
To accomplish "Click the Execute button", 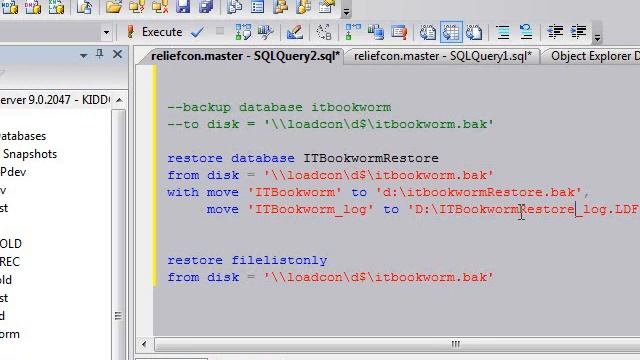I will coord(155,32).
